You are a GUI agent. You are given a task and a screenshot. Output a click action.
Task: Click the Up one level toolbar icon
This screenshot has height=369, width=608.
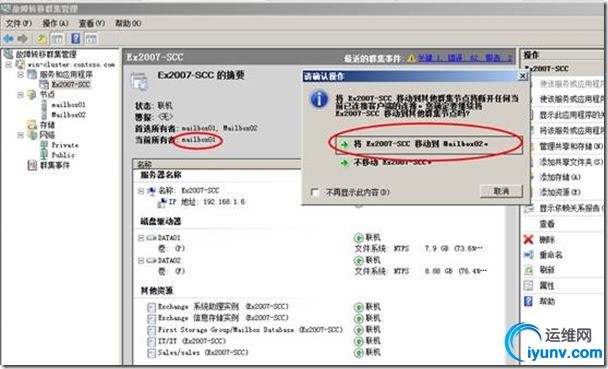(41, 38)
